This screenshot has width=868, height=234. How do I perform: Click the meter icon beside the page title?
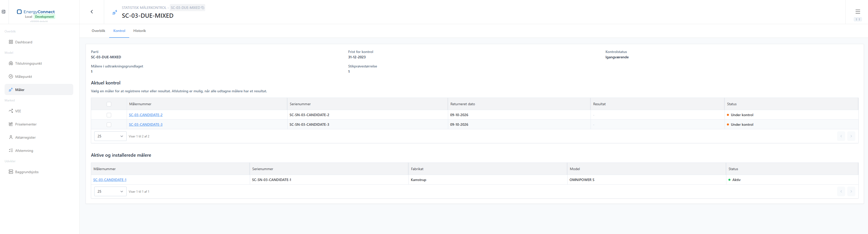[115, 12]
